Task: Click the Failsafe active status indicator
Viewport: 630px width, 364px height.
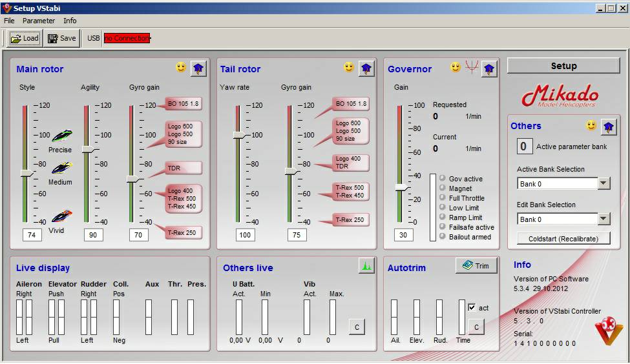Action: tap(443, 227)
